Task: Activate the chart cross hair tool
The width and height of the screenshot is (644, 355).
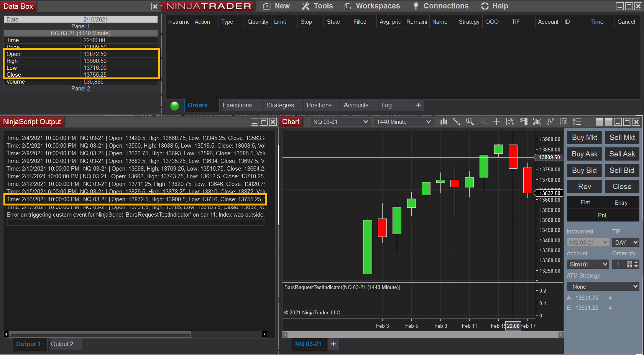Action: click(496, 122)
